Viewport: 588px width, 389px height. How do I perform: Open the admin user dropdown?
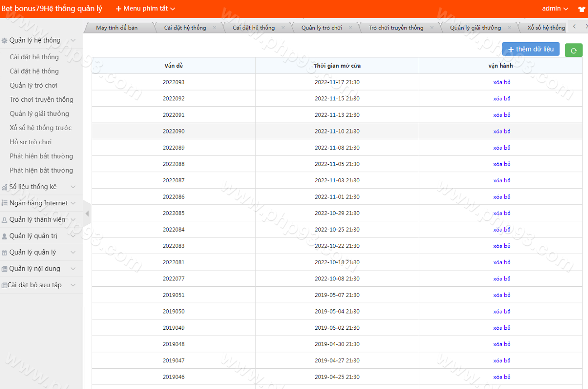pyautogui.click(x=555, y=9)
